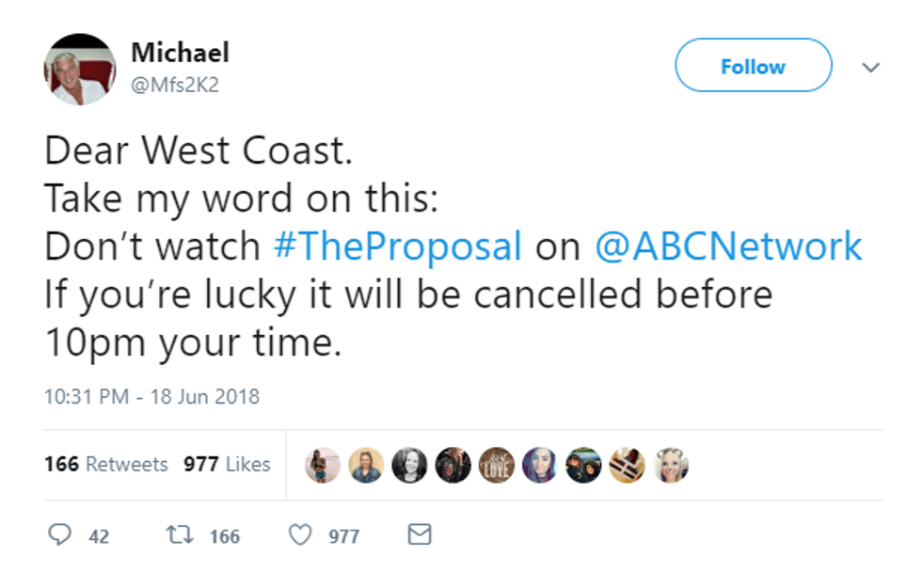Show the 977 Likes list
The width and height of the screenshot is (922, 588).
tap(227, 464)
